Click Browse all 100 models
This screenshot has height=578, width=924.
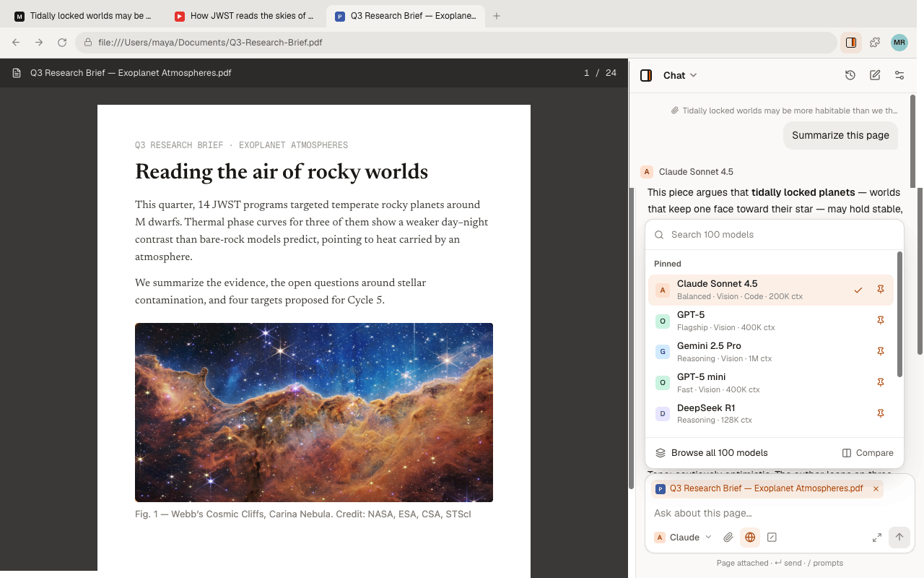tap(712, 453)
